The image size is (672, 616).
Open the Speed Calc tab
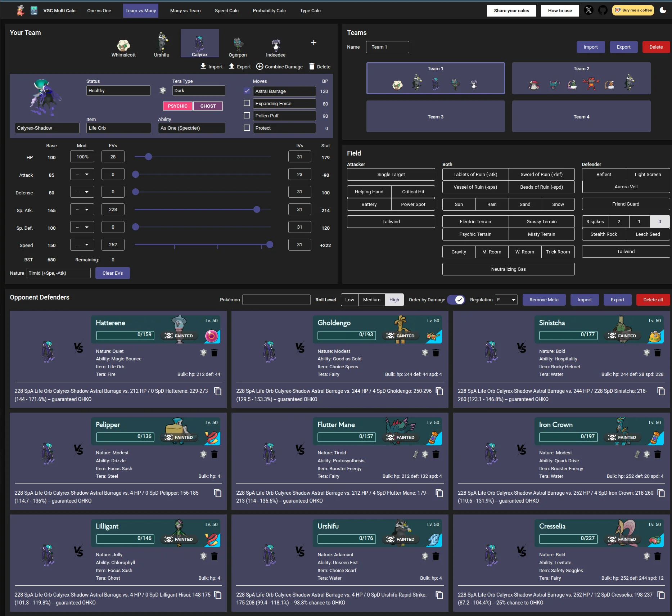226,10
